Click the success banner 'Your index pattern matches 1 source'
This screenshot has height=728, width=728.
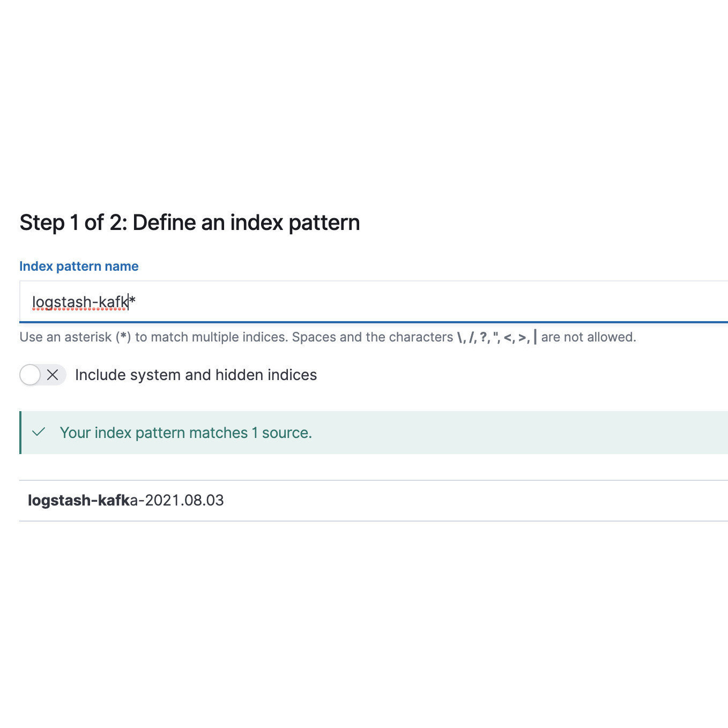(x=187, y=432)
